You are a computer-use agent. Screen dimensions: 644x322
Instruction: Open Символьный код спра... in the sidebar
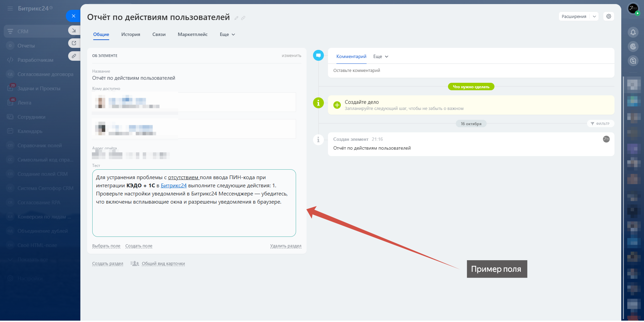[45, 160]
